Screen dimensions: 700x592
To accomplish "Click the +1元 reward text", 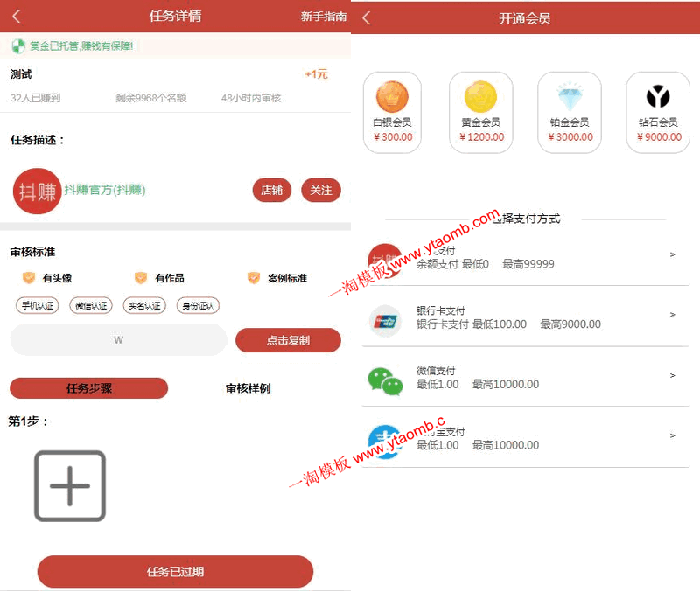I will tap(316, 74).
